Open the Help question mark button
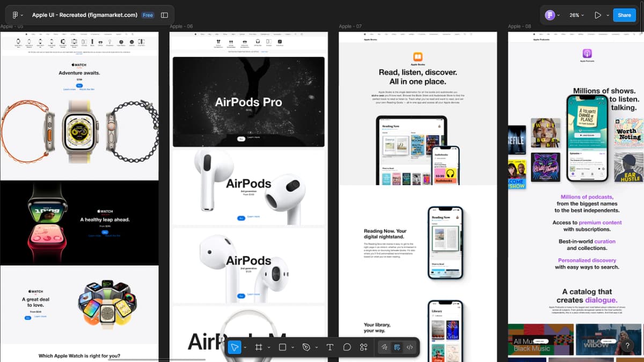 (x=627, y=346)
